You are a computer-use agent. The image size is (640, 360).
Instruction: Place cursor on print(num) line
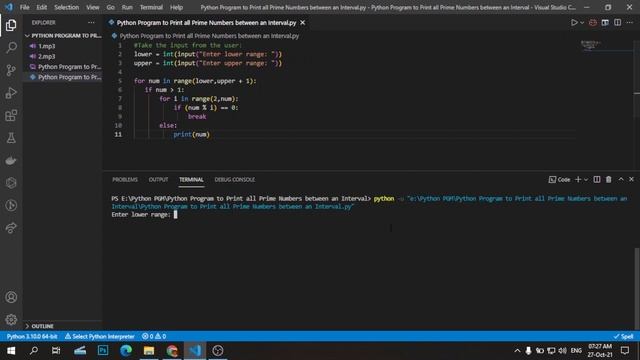coord(191,134)
